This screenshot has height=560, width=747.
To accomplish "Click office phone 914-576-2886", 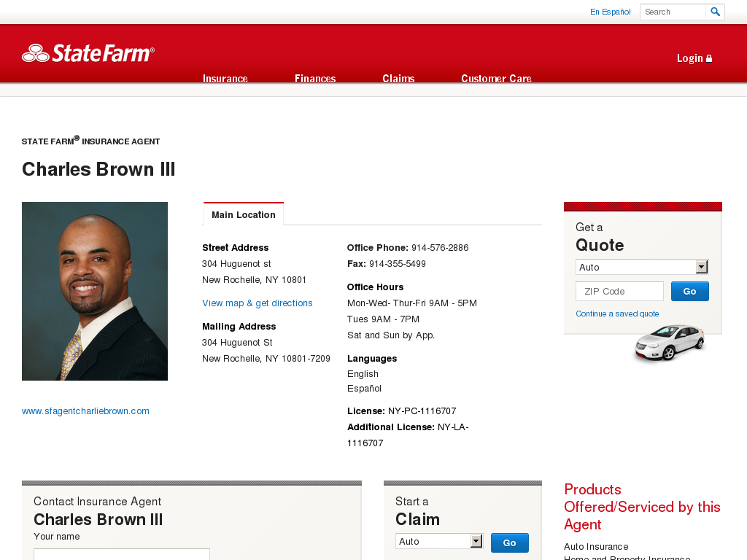I will pyautogui.click(x=440, y=248).
